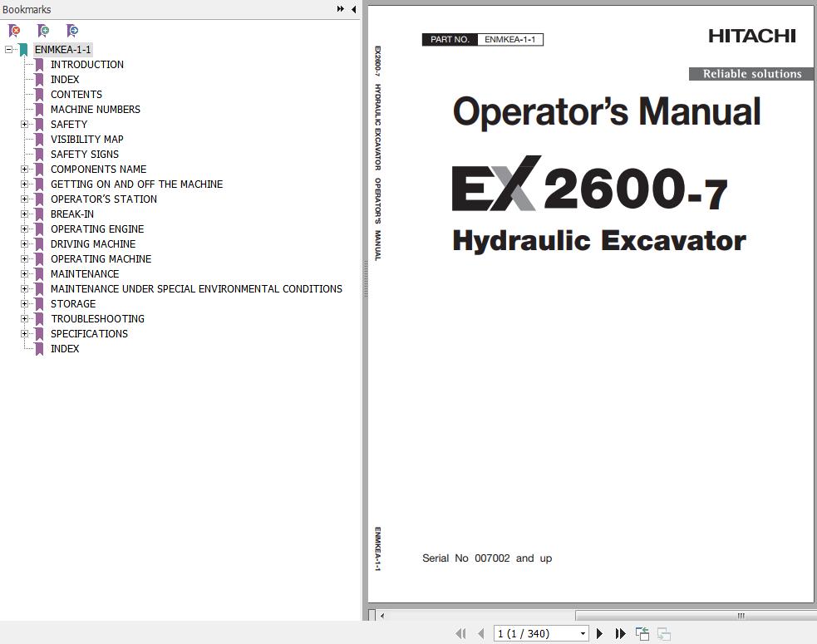Screen dimensions: 817x644
Task: Open the SPECIFICATIONS bookmark
Action: [x=89, y=333]
